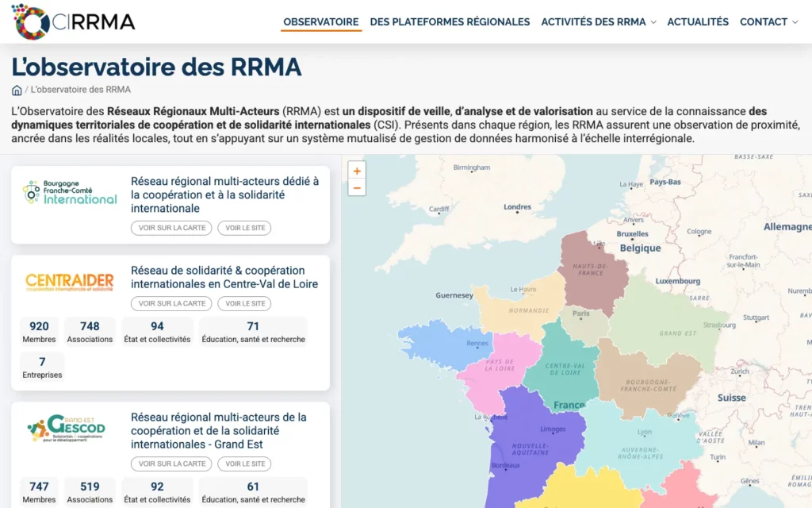Click Voir le site for Gescod
Image resolution: width=812 pixels, height=508 pixels.
coord(244,464)
